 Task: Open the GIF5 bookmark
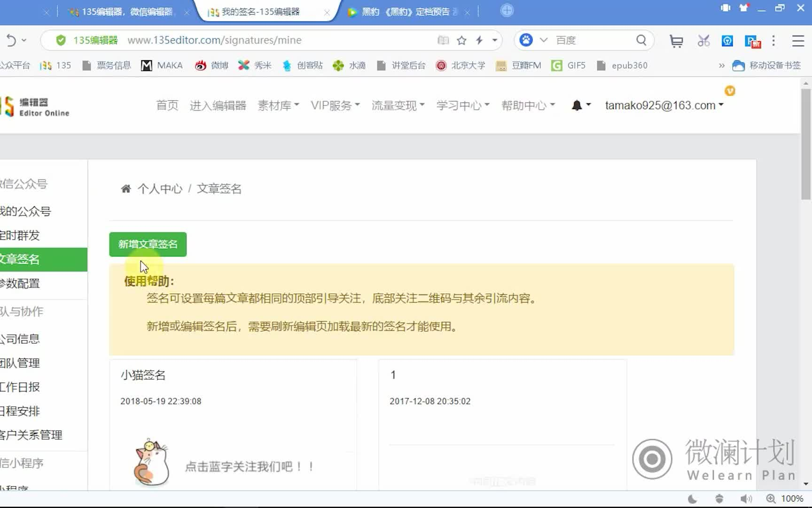click(x=568, y=65)
